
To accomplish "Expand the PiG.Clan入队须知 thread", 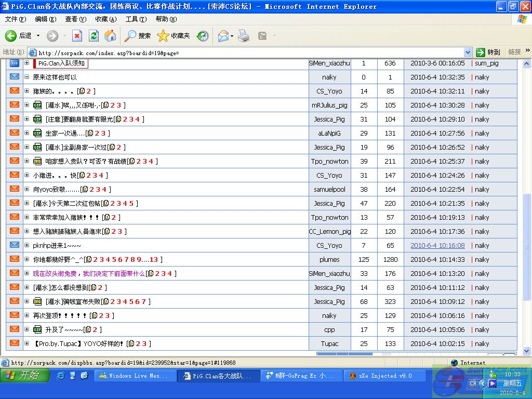I will pyautogui.click(x=27, y=63).
